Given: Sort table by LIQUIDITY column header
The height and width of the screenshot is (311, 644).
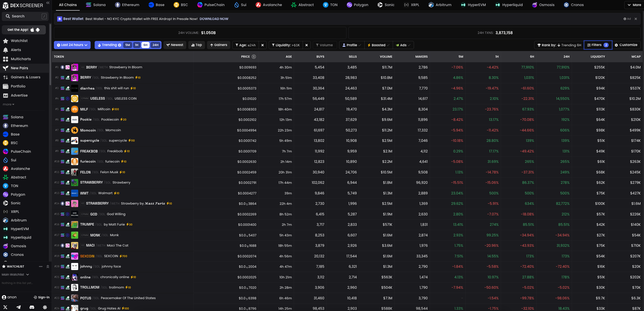Looking at the screenshot, I should coord(598,57).
